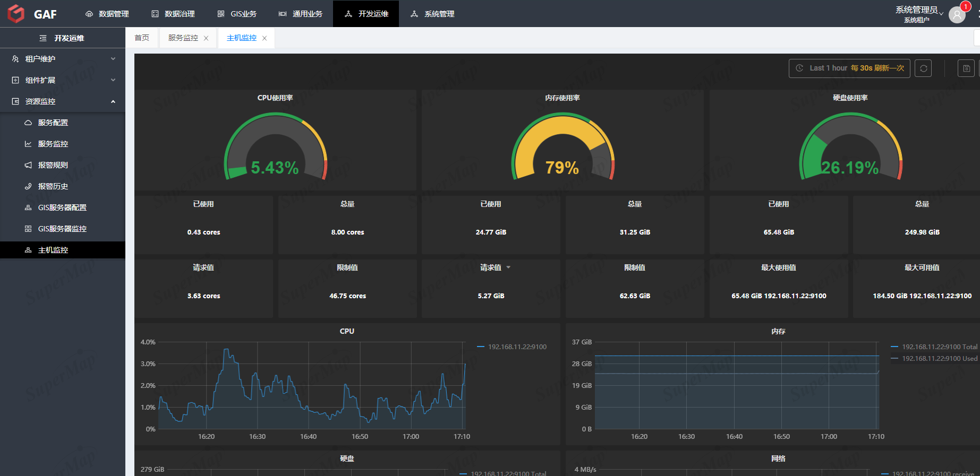
Task: Click the 服务监控 line-chart icon
Action: point(28,144)
